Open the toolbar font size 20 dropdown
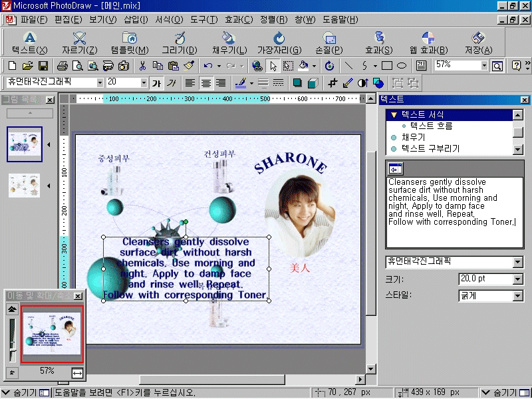Screen dimensions: 532x399 tap(144, 82)
